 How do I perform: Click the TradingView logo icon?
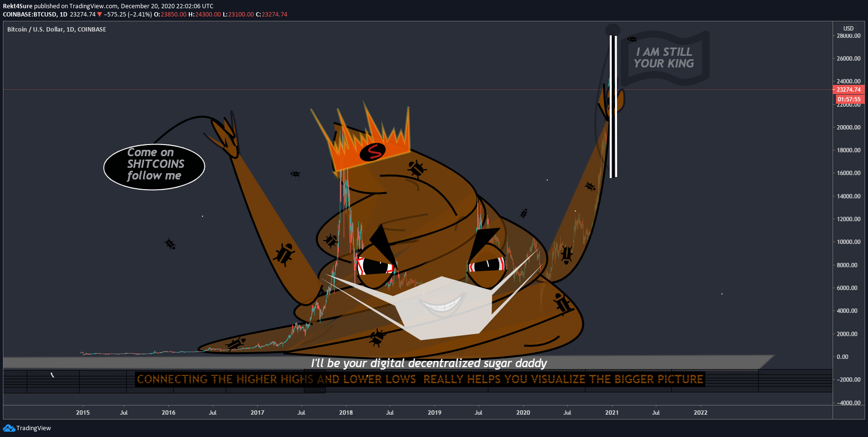[9, 428]
